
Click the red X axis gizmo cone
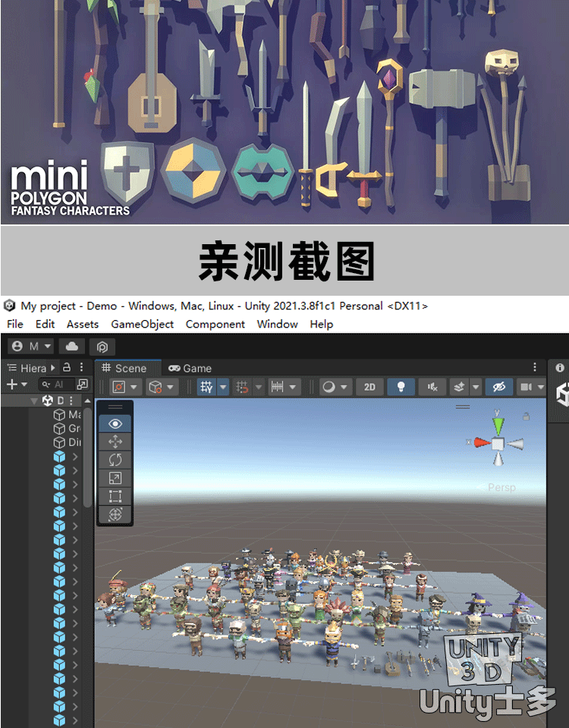pyautogui.click(x=483, y=443)
